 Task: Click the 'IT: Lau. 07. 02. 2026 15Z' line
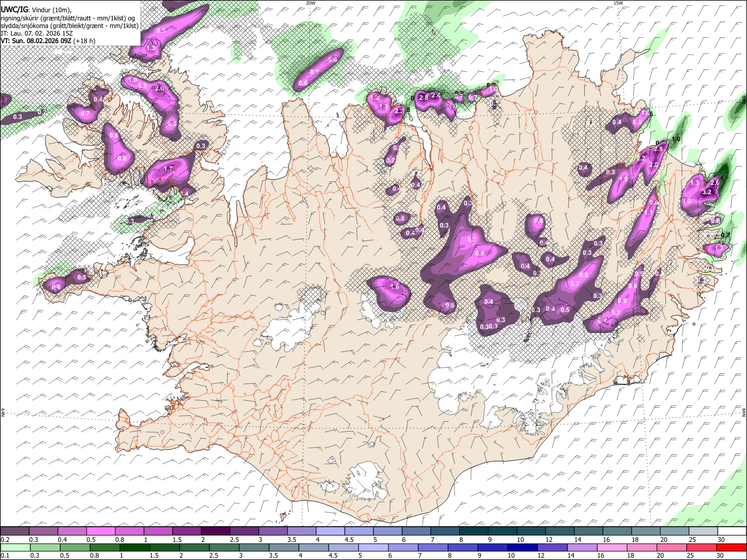click(x=37, y=33)
